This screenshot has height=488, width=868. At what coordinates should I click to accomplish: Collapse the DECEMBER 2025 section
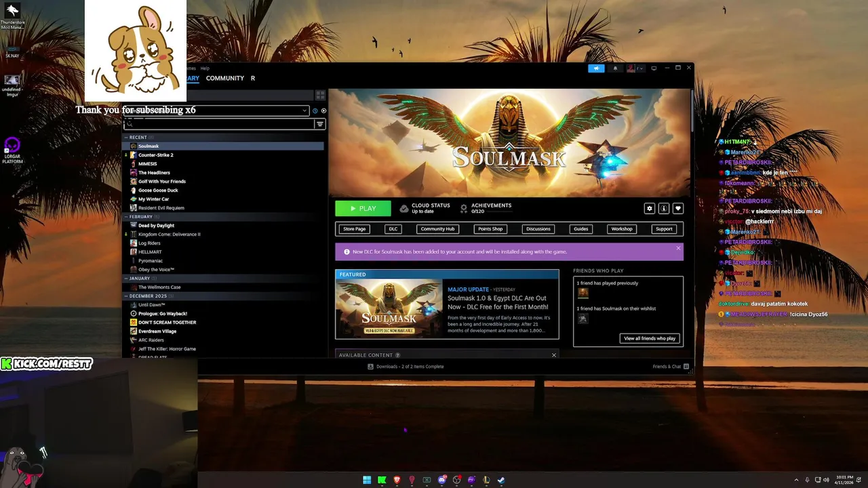pos(126,296)
